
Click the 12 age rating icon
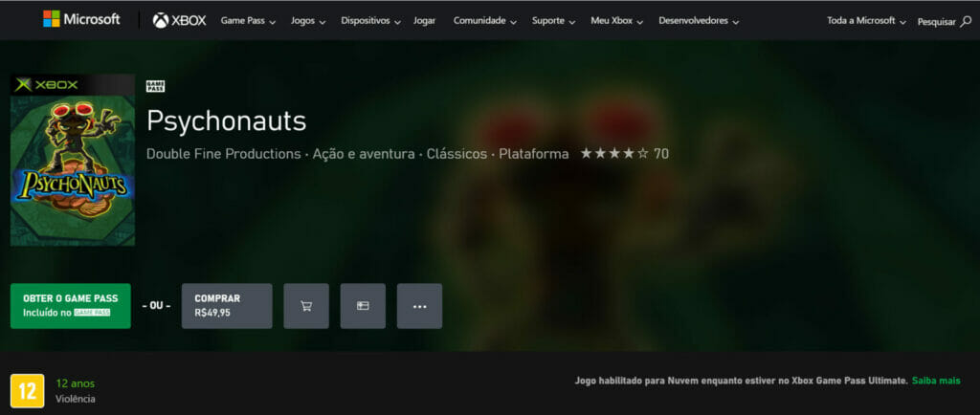[x=28, y=390]
